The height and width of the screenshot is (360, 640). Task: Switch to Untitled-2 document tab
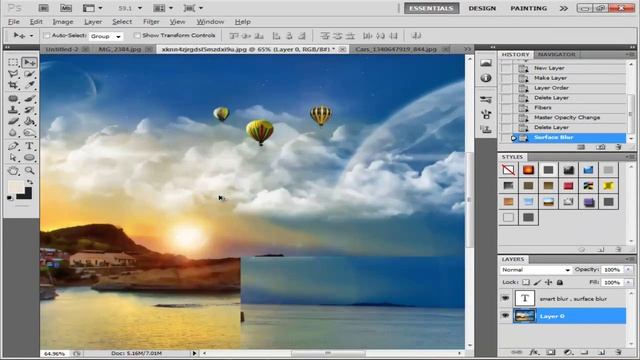tap(62, 49)
